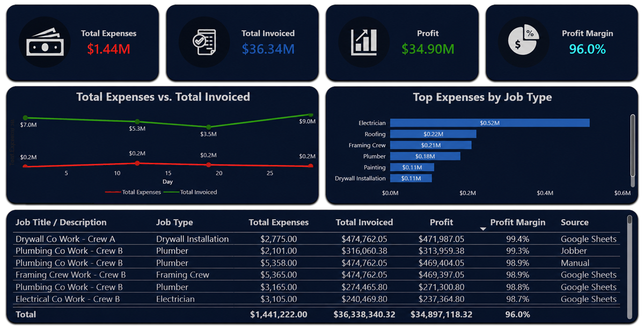
Task: Click the Plumber bar showing $0.18M
Action: click(x=425, y=156)
